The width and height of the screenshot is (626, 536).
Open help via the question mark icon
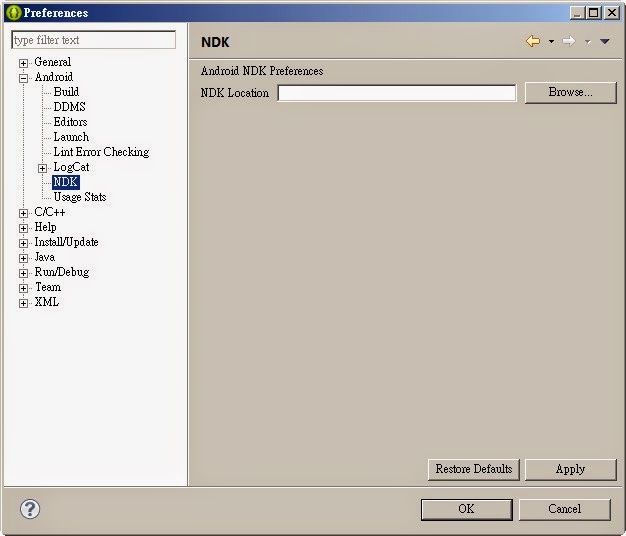[x=30, y=509]
